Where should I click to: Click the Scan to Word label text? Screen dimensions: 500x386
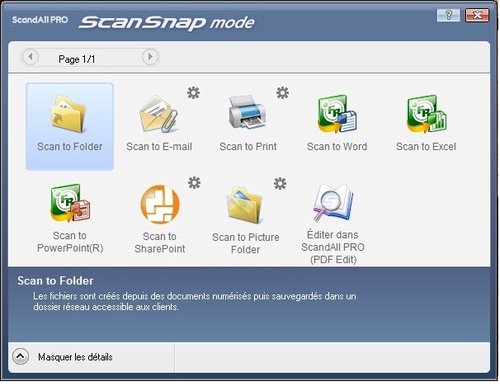click(x=337, y=146)
